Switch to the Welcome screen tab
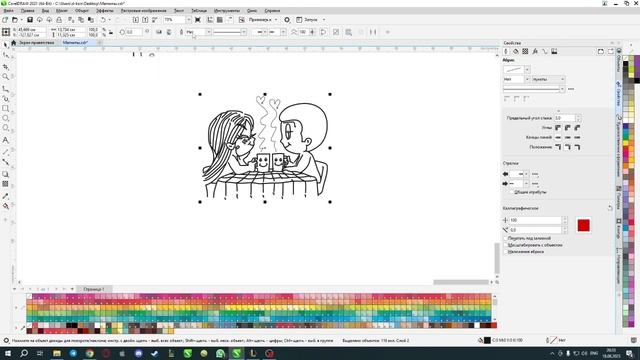The image size is (640, 360). pos(36,42)
